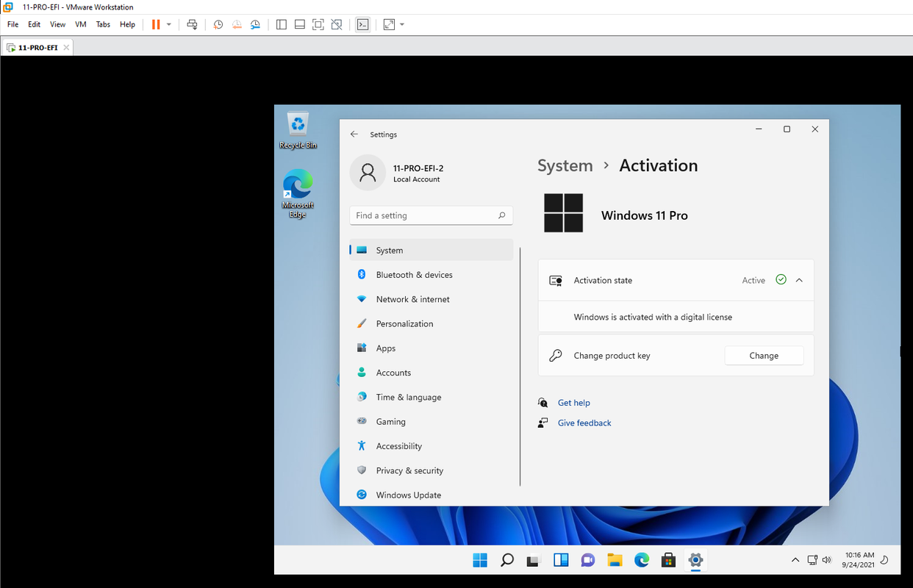Close the 11-PRO-EFI VM tab
Image resolution: width=913 pixels, height=588 pixels.
(66, 47)
